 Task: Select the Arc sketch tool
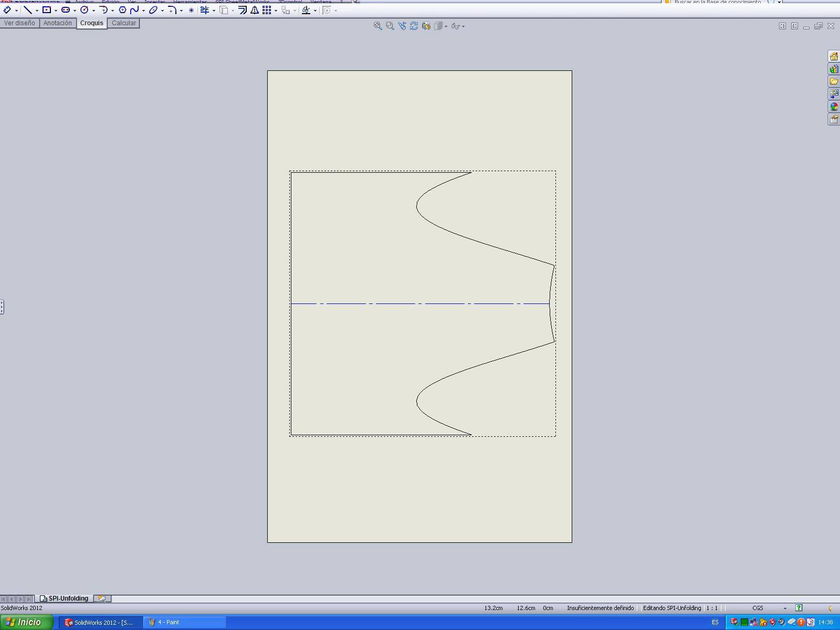103,10
